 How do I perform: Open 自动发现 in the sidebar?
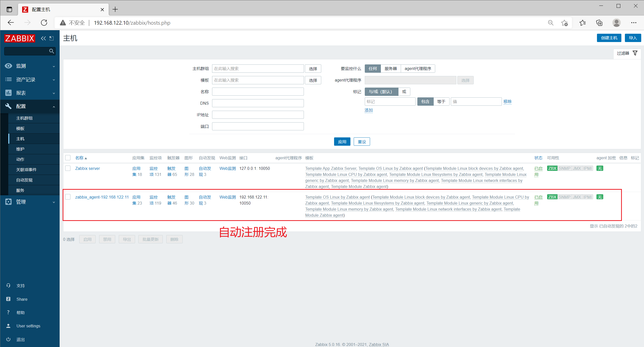click(x=24, y=180)
